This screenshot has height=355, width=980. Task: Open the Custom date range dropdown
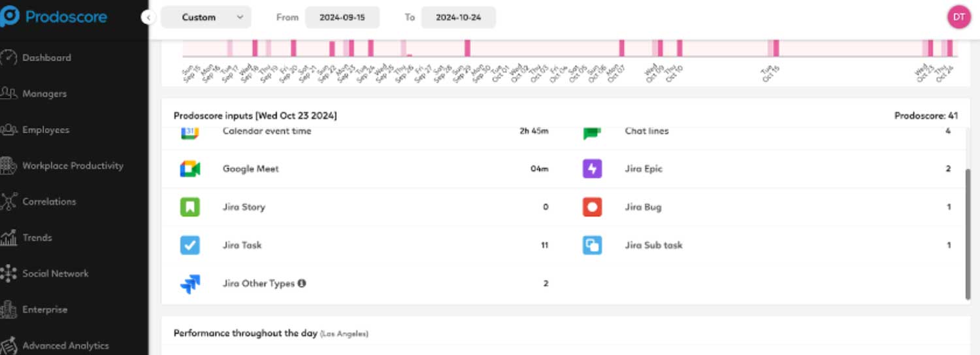click(206, 18)
